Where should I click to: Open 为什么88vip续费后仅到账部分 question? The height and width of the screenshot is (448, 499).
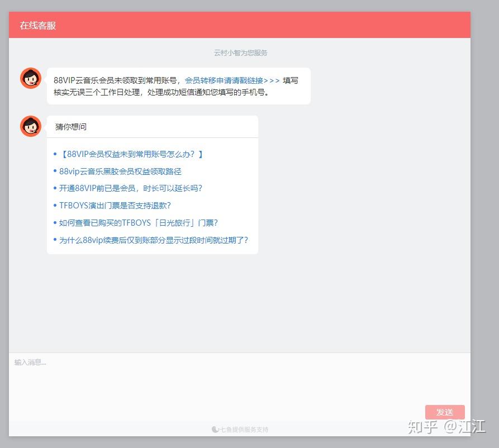pyautogui.click(x=154, y=240)
